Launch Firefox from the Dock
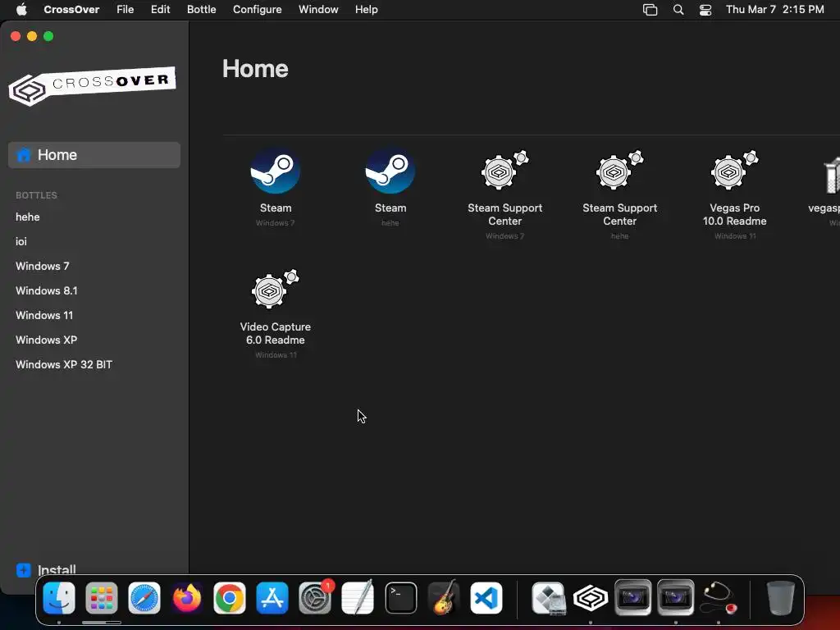840x630 pixels. [x=187, y=598]
